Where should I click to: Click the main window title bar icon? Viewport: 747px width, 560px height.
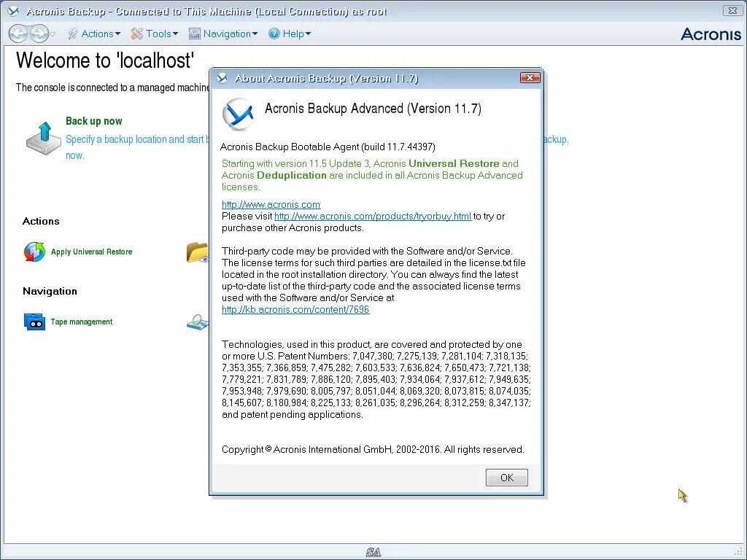[13, 10]
